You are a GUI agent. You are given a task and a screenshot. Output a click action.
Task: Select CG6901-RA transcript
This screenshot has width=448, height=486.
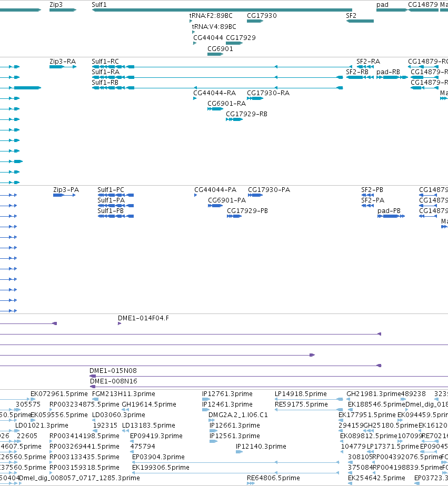point(215,109)
